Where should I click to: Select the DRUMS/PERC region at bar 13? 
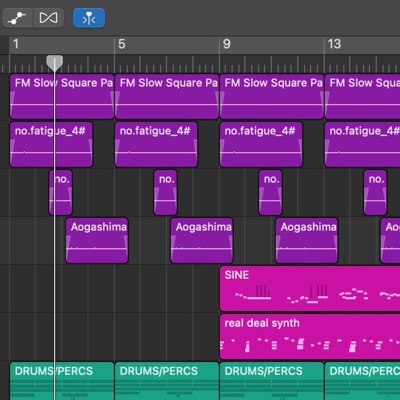click(363, 381)
